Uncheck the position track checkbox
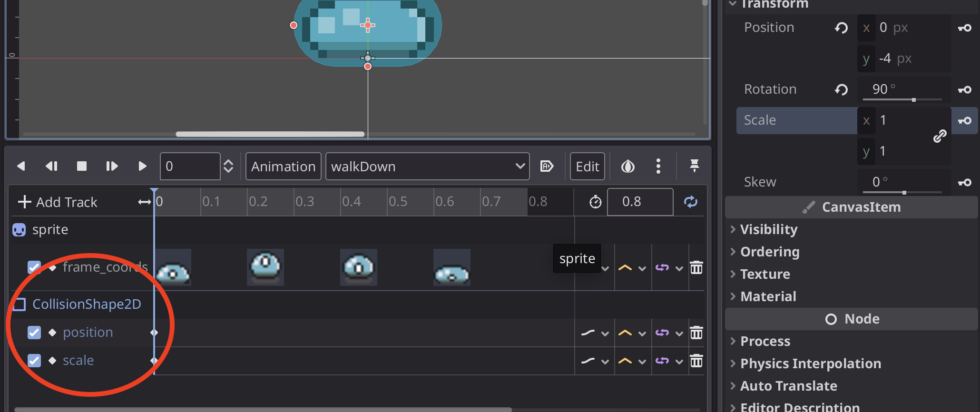The width and height of the screenshot is (980, 412). [x=34, y=333]
